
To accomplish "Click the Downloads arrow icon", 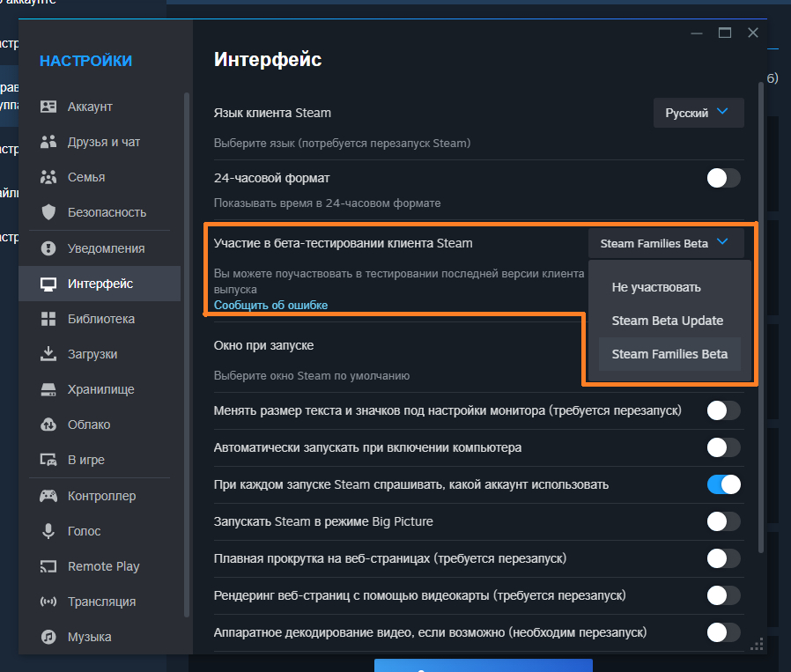I will (48, 354).
